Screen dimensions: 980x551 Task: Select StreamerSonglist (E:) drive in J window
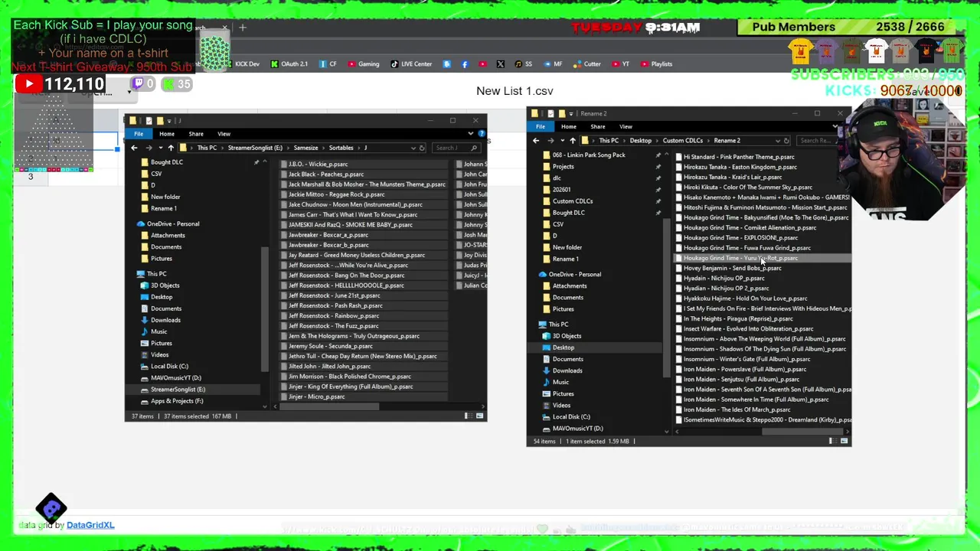(x=178, y=390)
